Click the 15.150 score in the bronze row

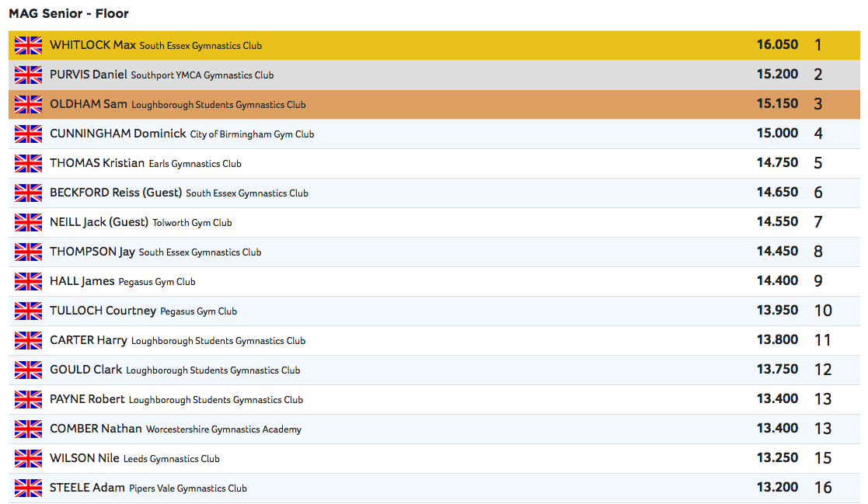[x=777, y=103]
